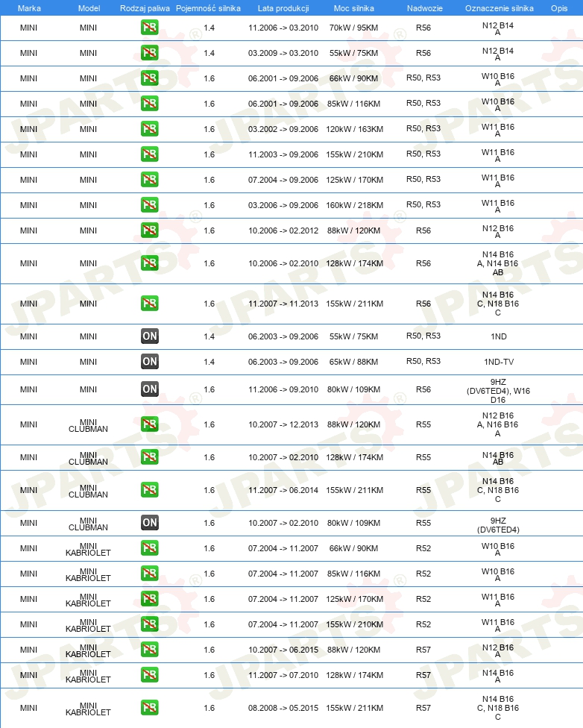Click petrol icon in Kabriolet 10.2007 -> 06.2015 row
Screen dimensions: 583x728
[149, 650]
